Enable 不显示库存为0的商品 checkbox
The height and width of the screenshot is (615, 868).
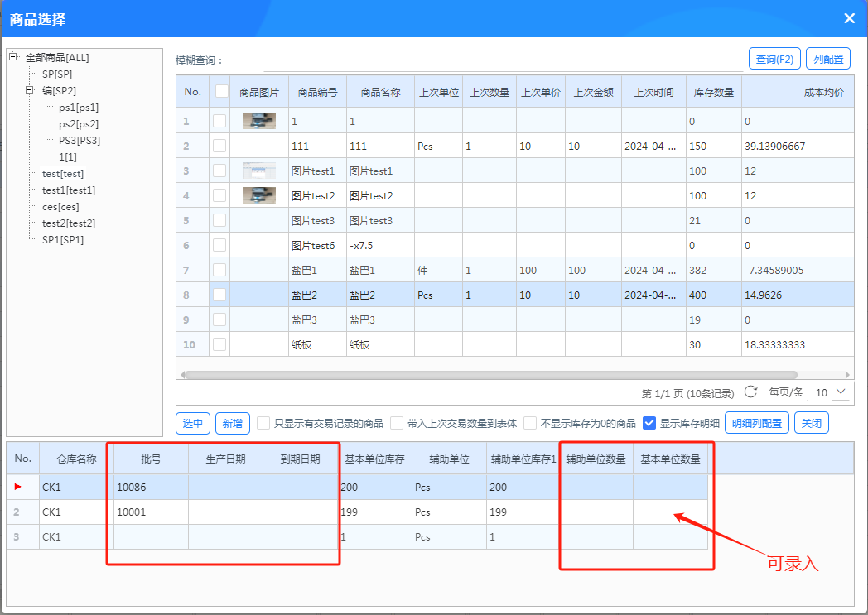coord(530,423)
